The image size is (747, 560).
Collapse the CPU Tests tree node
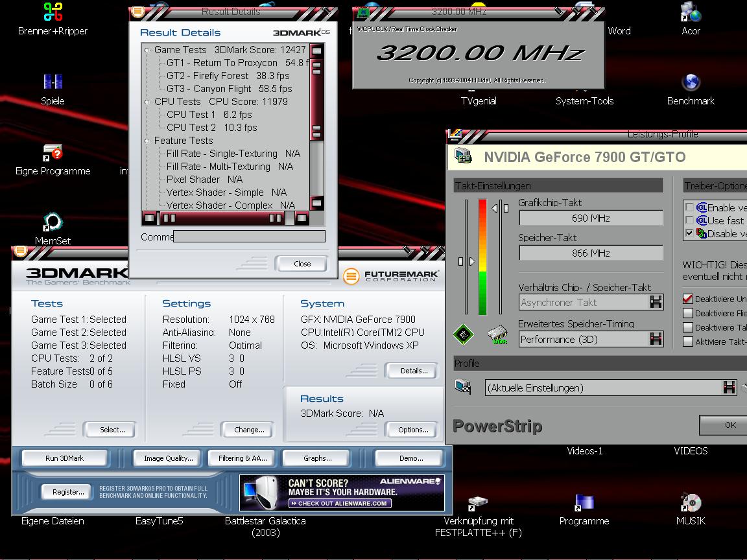147,102
